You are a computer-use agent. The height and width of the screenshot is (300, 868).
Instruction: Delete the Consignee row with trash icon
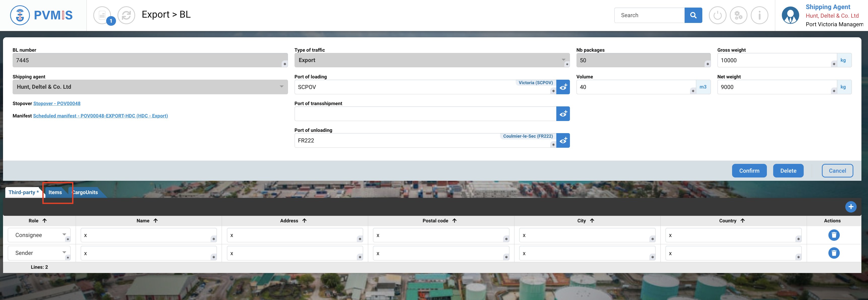[834, 235]
